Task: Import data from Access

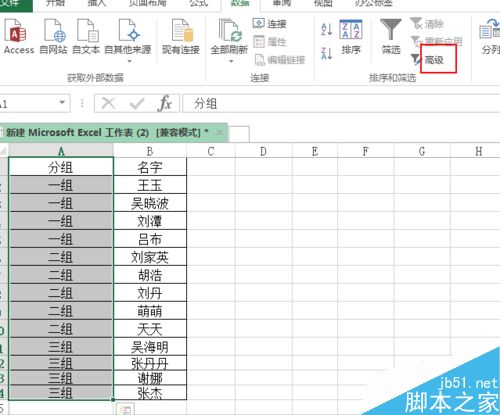Action: coord(18,37)
